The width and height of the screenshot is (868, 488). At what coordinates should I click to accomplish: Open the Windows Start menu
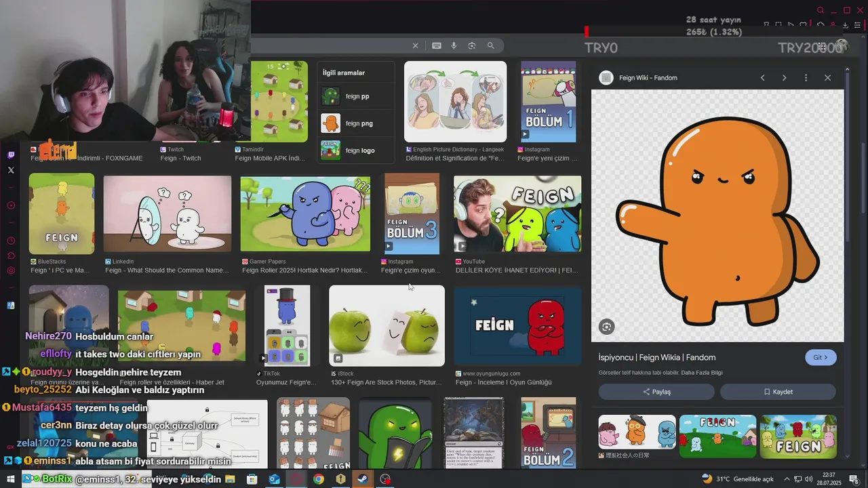(10, 479)
